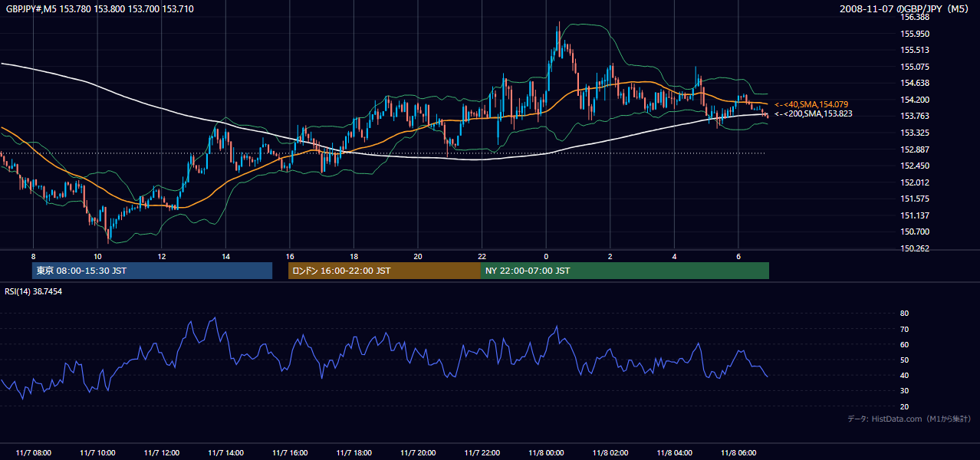The height and width of the screenshot is (460, 980).
Task: Click the 11/7 08:00 time label
Action: (x=33, y=453)
